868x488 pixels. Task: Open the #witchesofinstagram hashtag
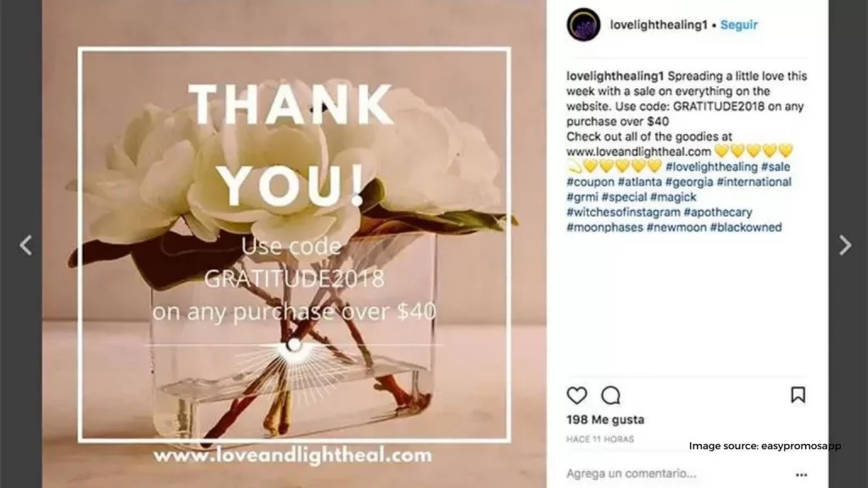[623, 213]
